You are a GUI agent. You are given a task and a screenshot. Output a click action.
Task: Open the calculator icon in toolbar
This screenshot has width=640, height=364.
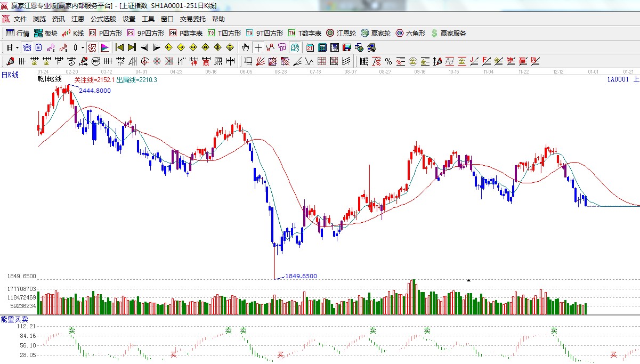[322, 47]
